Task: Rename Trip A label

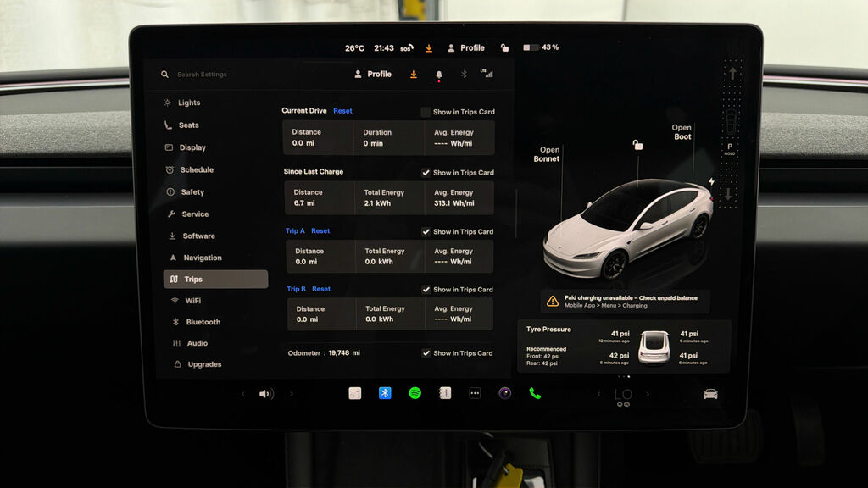Action: (x=295, y=230)
